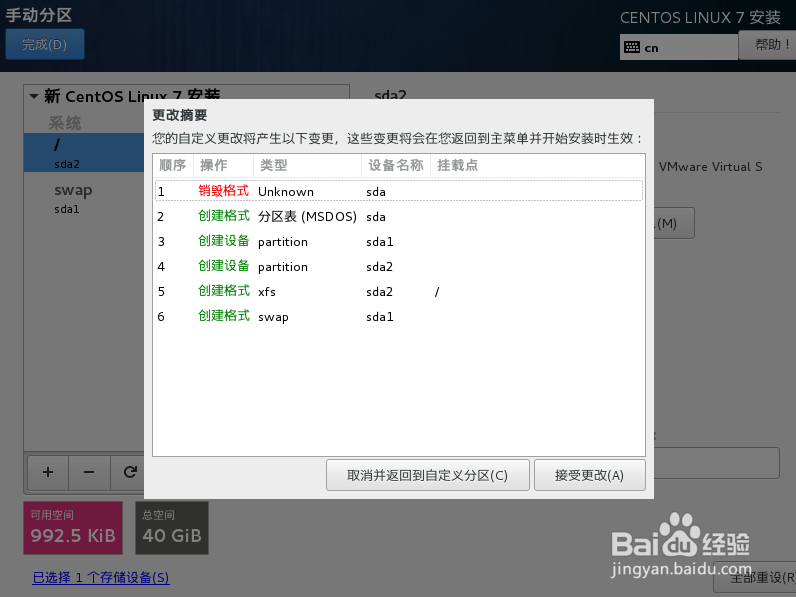Click the minus icon to remove a mount point

pyautogui.click(x=89, y=472)
